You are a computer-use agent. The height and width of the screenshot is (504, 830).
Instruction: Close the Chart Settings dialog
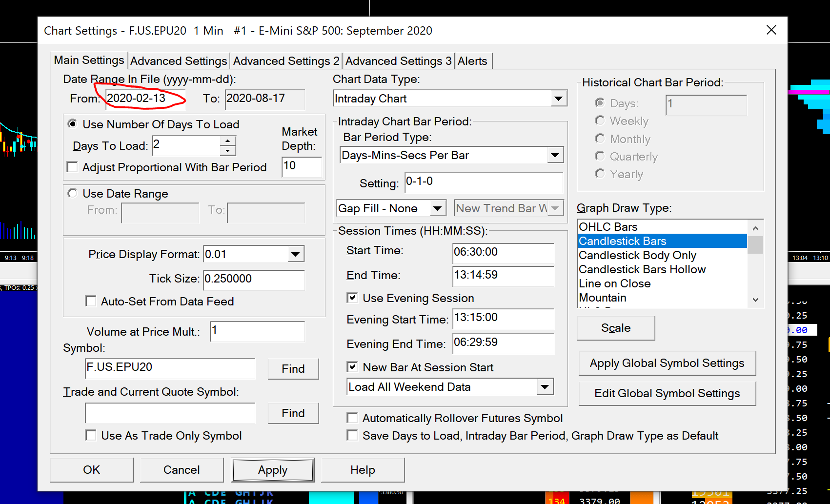[771, 30]
